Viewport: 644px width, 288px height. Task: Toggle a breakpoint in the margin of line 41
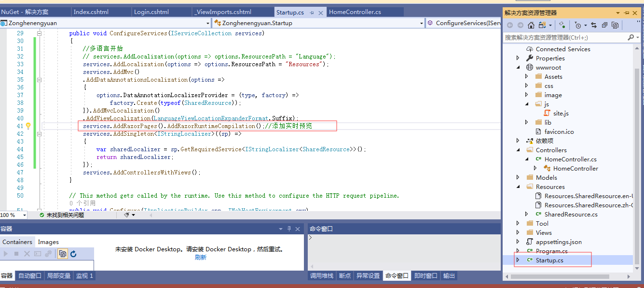pos(5,126)
